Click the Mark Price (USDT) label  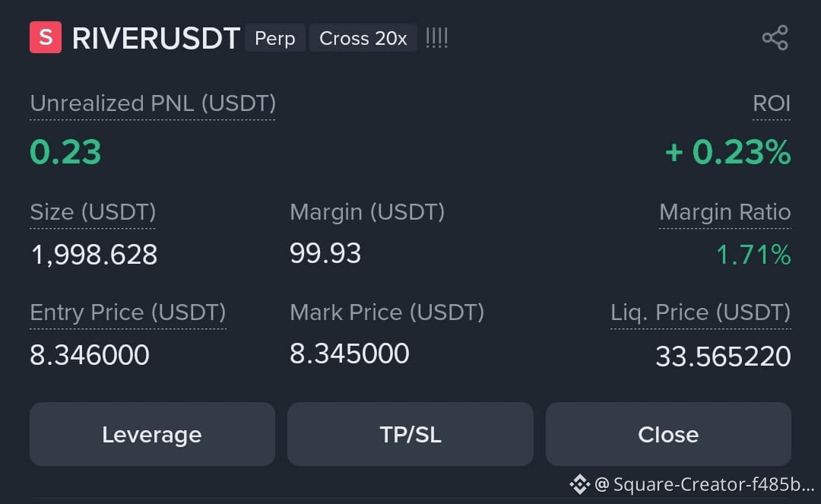[x=387, y=312]
